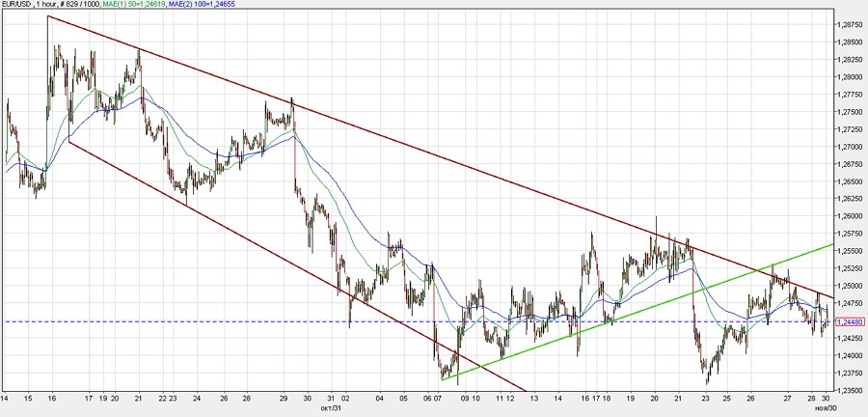Click the current price tag 1,24480
This screenshot has height=417, width=868.
pos(850,321)
